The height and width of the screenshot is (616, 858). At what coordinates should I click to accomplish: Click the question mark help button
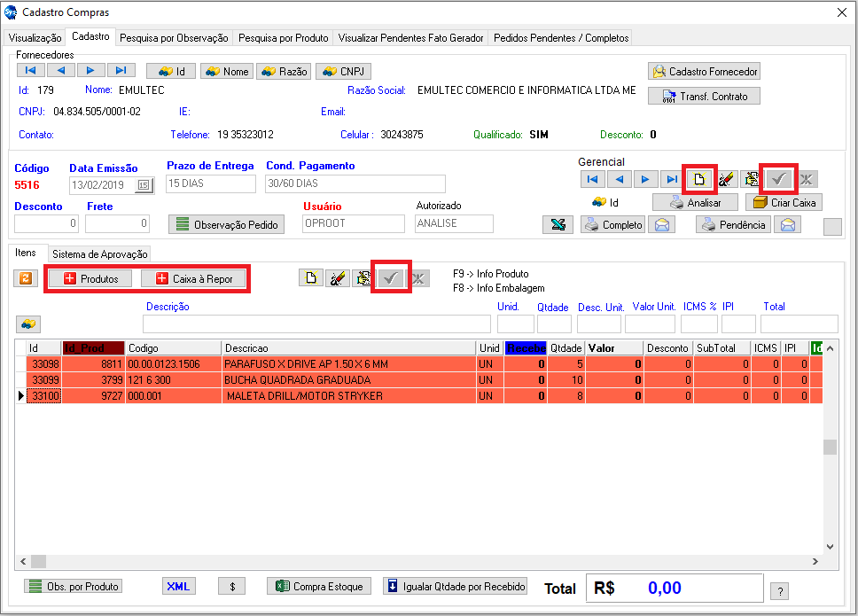(779, 591)
